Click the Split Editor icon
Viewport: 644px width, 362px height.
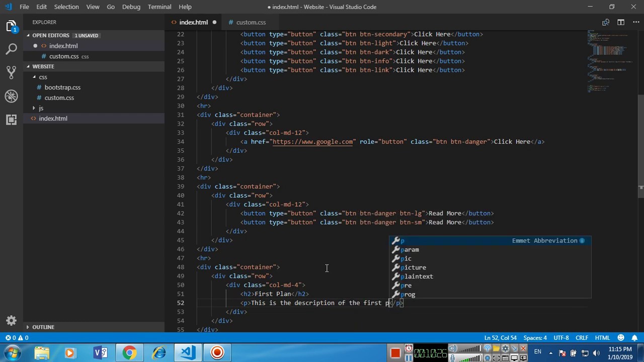point(621,22)
